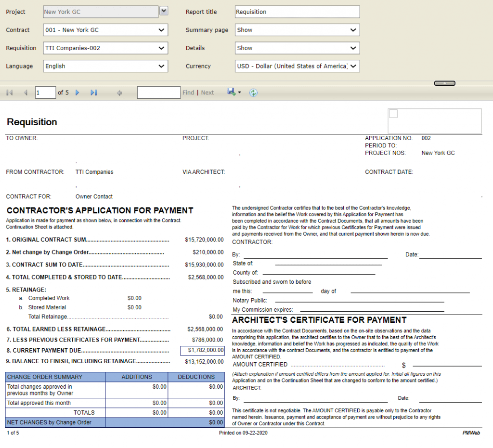
Task: Click the DEDUCTIONS column header
Action: click(x=196, y=377)
